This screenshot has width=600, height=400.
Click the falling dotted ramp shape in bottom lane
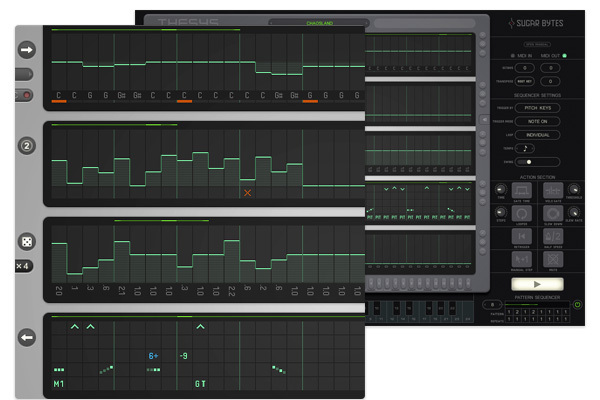coord(279,369)
